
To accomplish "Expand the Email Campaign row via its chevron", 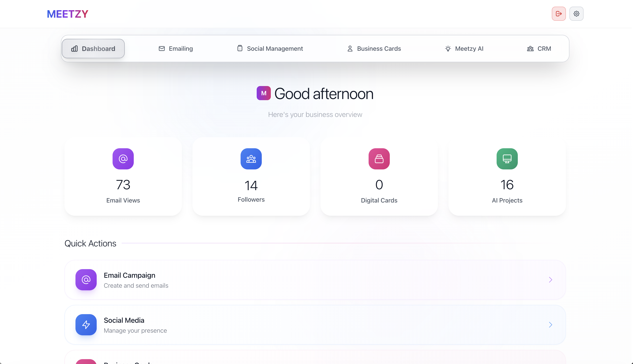I will point(550,280).
